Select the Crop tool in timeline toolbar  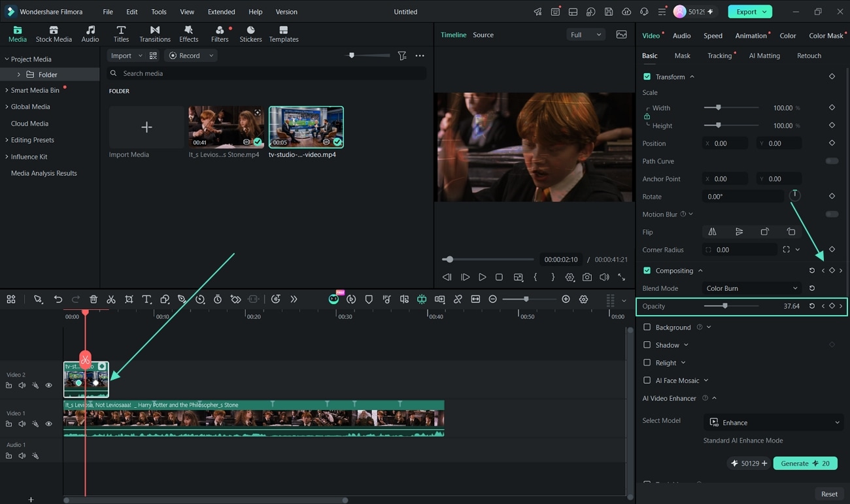pos(129,299)
